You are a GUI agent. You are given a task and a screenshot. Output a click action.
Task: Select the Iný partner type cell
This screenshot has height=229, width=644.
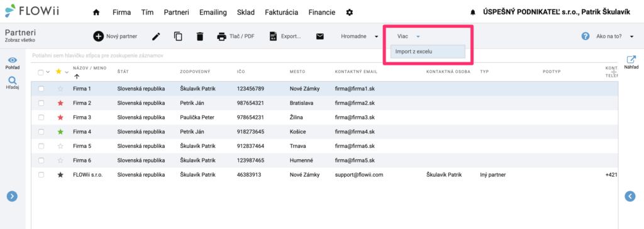[492, 175]
